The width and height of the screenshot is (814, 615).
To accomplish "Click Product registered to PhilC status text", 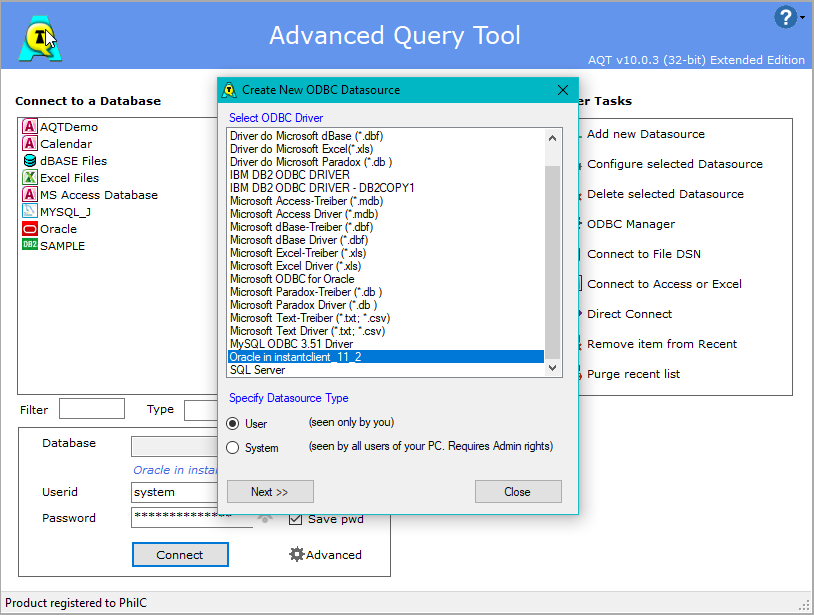I will (x=76, y=603).
